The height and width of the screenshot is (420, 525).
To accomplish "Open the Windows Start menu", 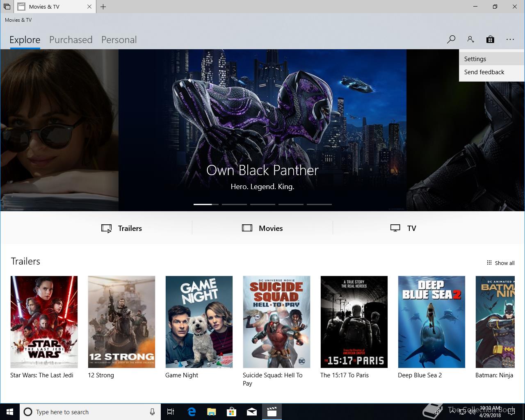I will (x=9, y=412).
